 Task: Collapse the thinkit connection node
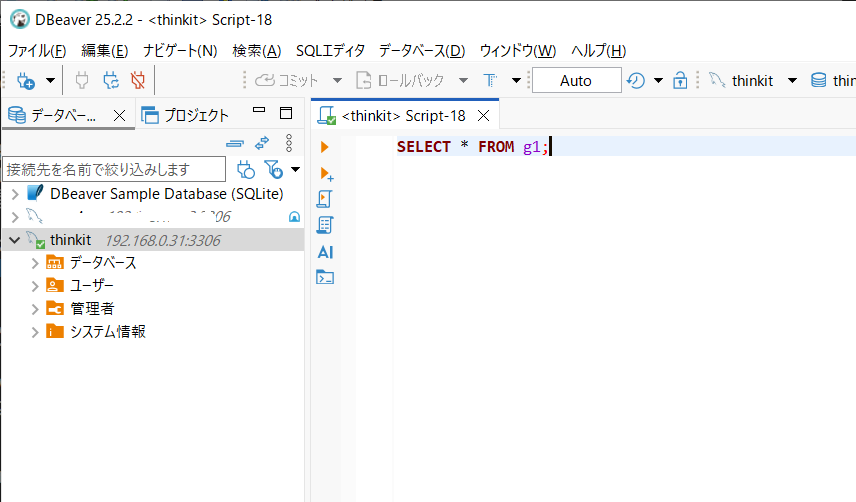tap(14, 240)
